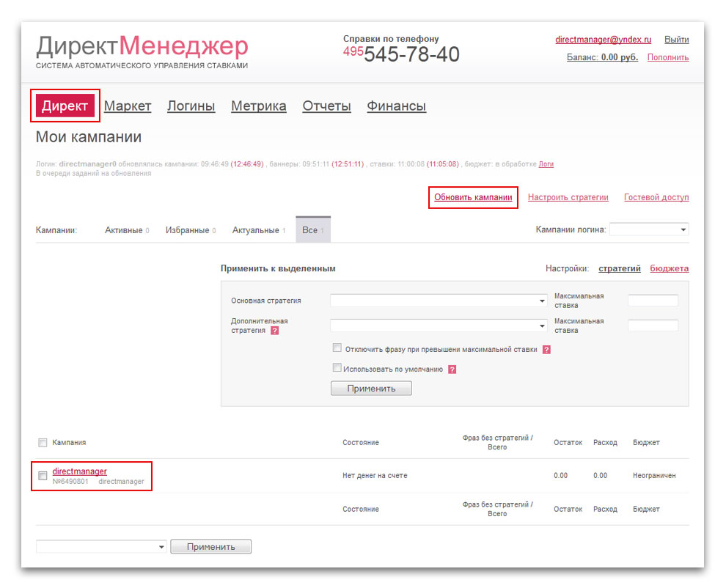Image resolution: width=726 pixels, height=588 pixels.
Task: Click help icon next to Дополнительная стратегия
Action: pyautogui.click(x=275, y=331)
